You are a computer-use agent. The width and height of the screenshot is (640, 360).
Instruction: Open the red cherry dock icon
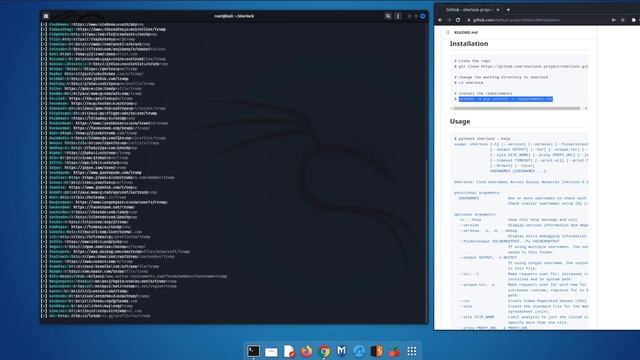[x=394, y=351]
